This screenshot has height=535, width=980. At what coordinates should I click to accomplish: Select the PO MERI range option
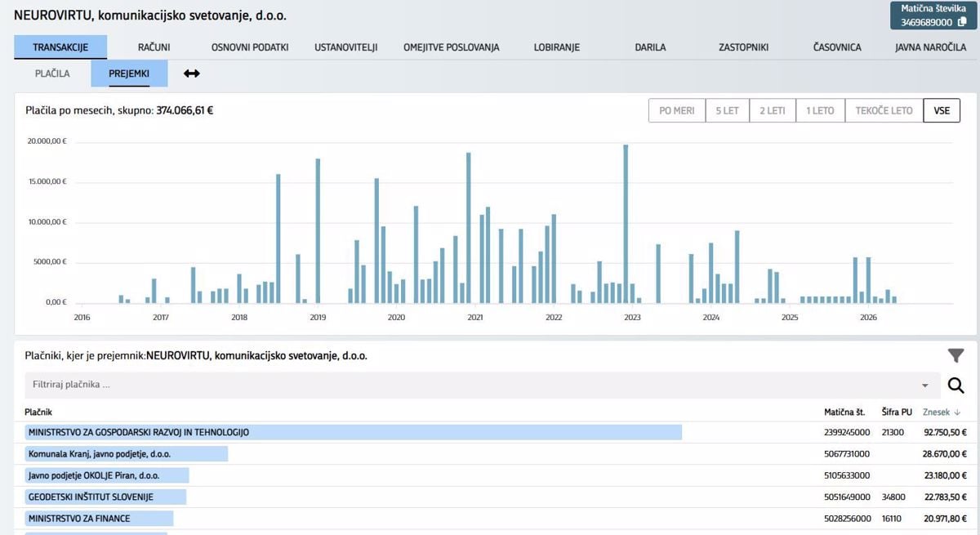(677, 110)
